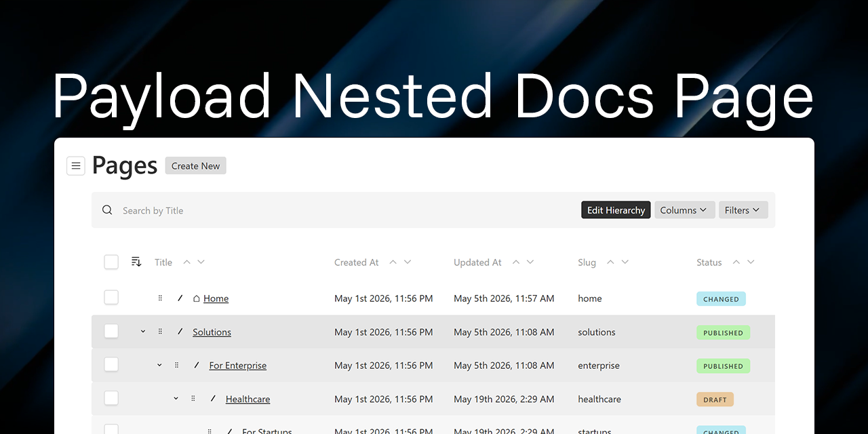Open the Columns dropdown
This screenshot has height=434, width=868.
click(684, 210)
